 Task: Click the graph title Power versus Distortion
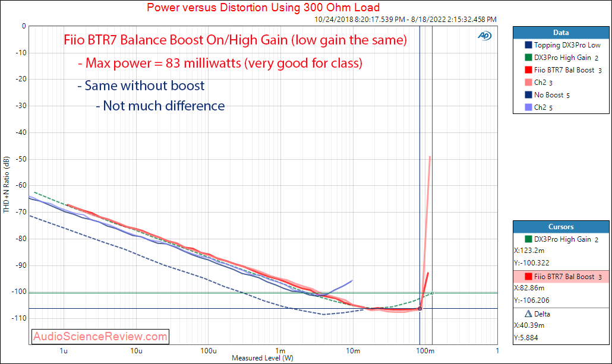[263, 7]
